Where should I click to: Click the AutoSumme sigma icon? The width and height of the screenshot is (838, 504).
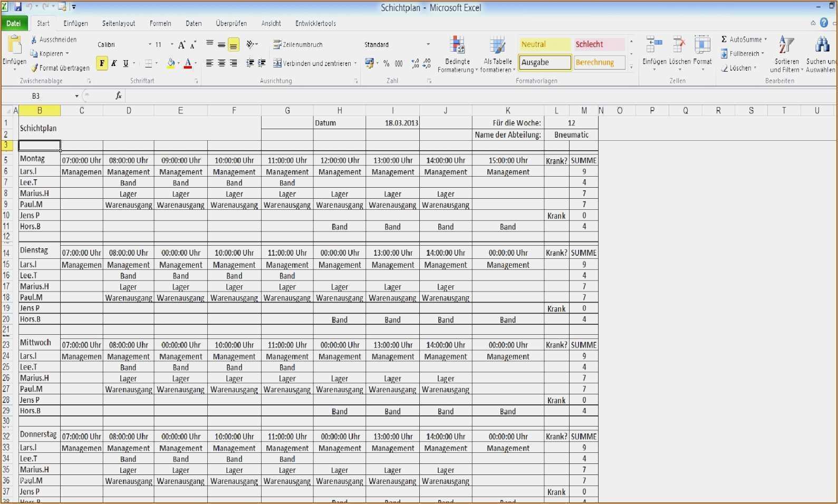tap(724, 40)
